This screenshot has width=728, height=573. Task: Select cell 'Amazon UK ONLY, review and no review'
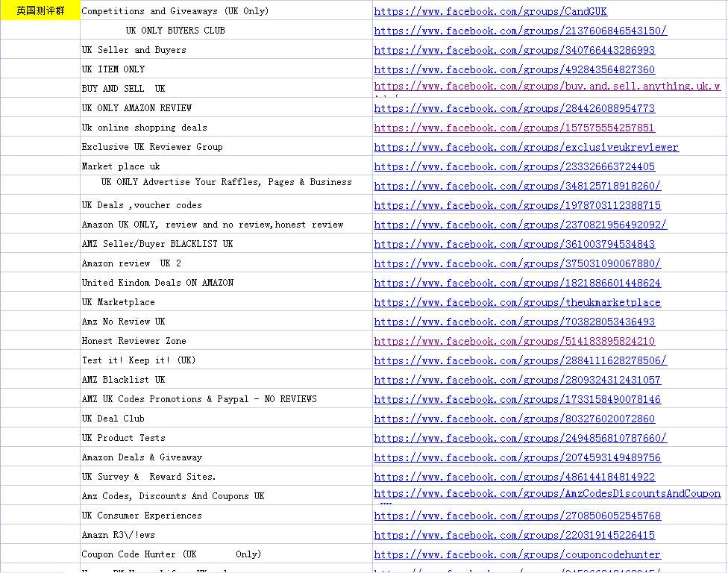(226, 224)
